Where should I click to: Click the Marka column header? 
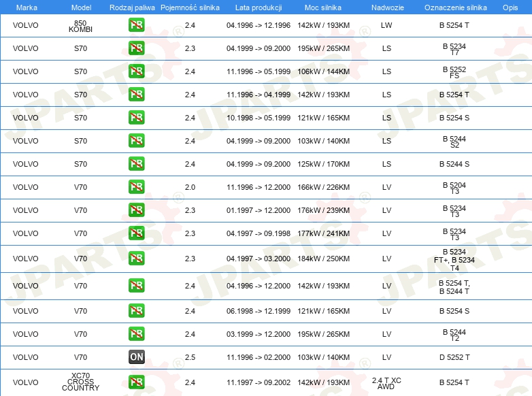pos(27,7)
